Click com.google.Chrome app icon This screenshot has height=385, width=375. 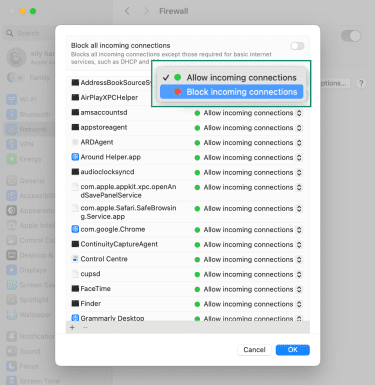(75, 229)
